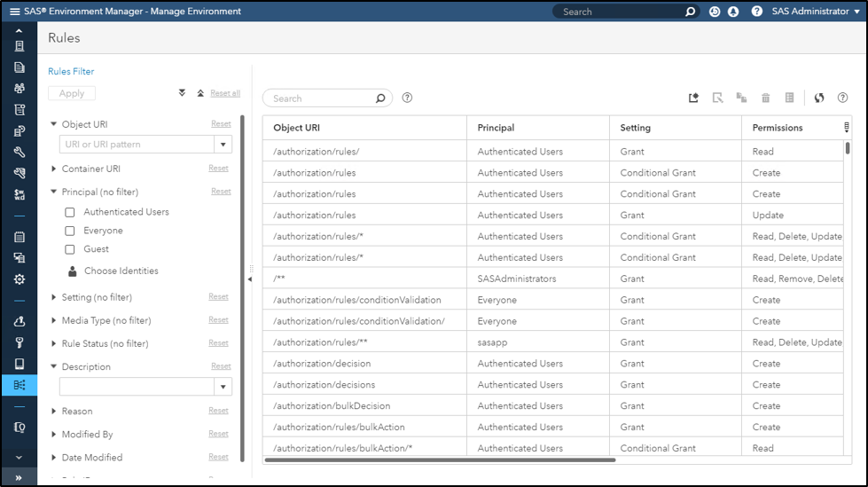Click the help icon beside rules search
Viewport: 868px width, 487px height.
(407, 98)
